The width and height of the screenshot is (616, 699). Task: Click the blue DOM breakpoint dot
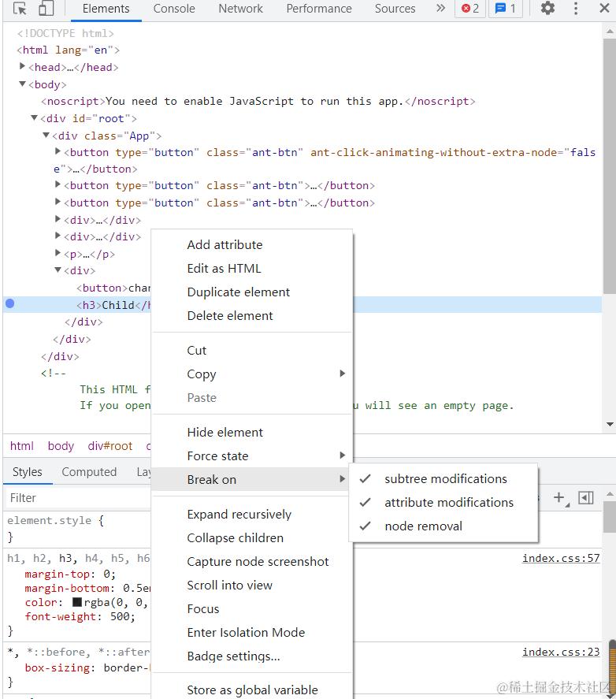click(9, 304)
